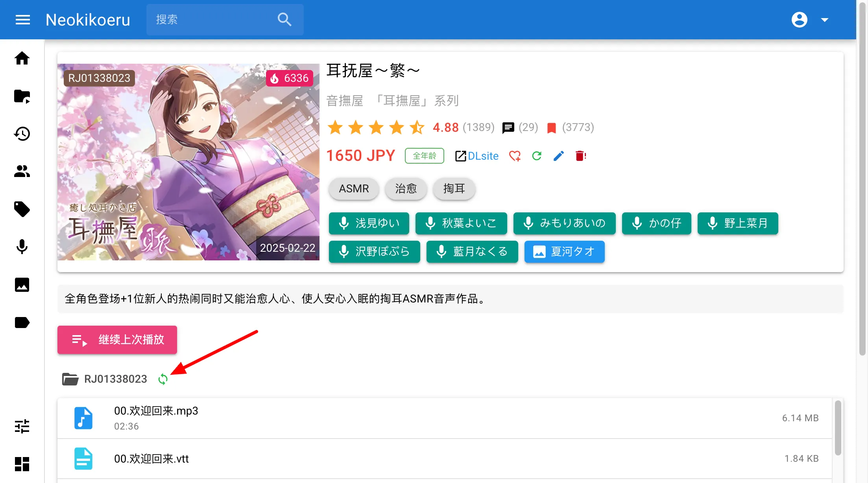Open the illustrators image sidebar icon
868x483 pixels.
tap(22, 285)
